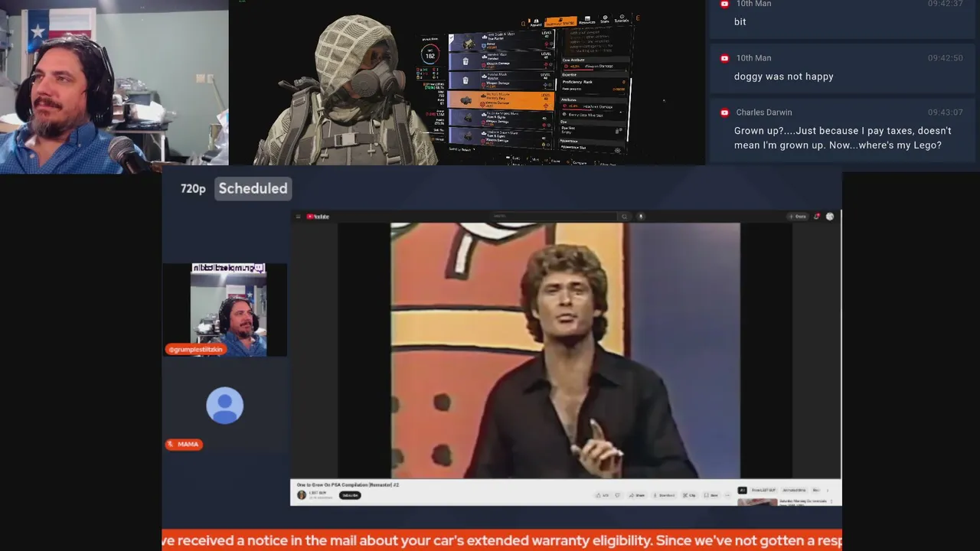980x551 pixels.
Task: Click the YouTube logo in shared browser
Action: click(x=318, y=217)
